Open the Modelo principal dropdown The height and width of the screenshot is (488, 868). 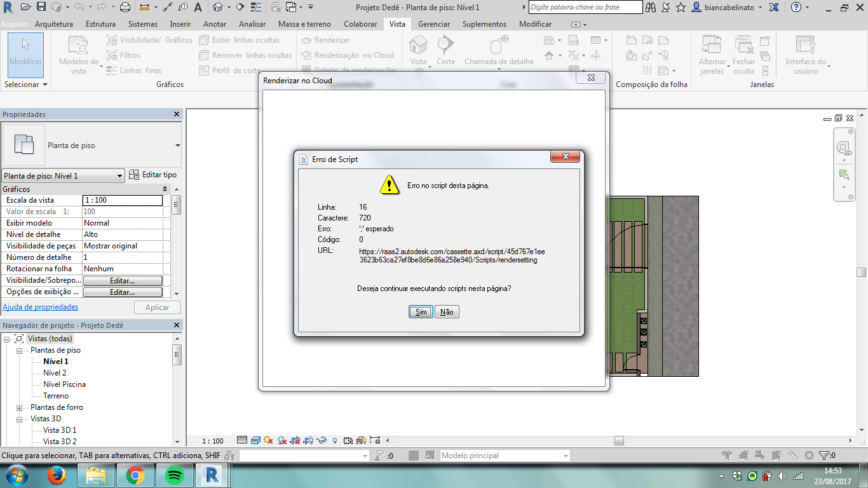coord(564,455)
